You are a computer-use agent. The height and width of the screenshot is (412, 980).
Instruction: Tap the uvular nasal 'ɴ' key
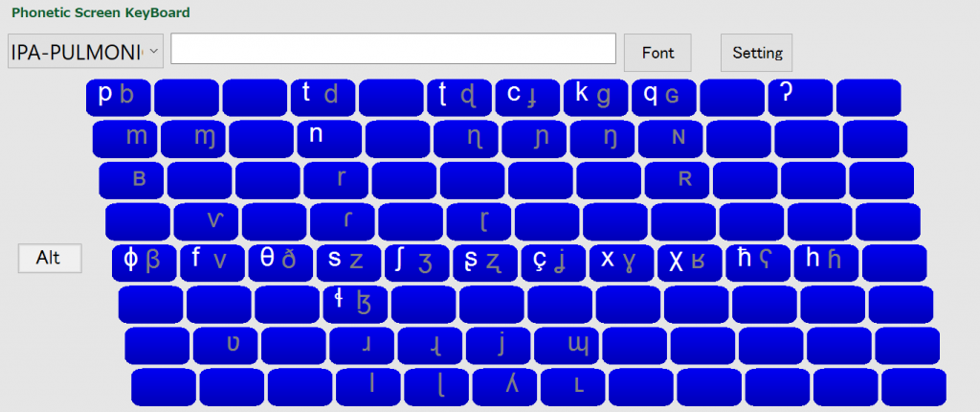pyautogui.click(x=670, y=139)
